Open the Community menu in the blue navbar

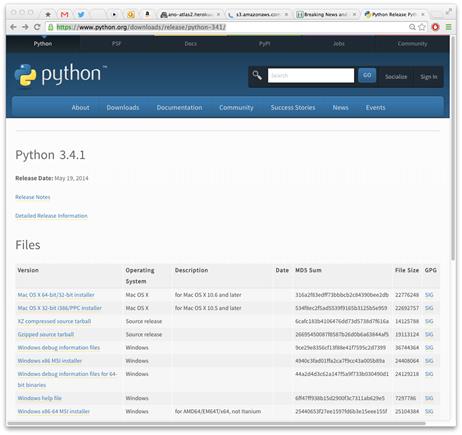point(236,108)
